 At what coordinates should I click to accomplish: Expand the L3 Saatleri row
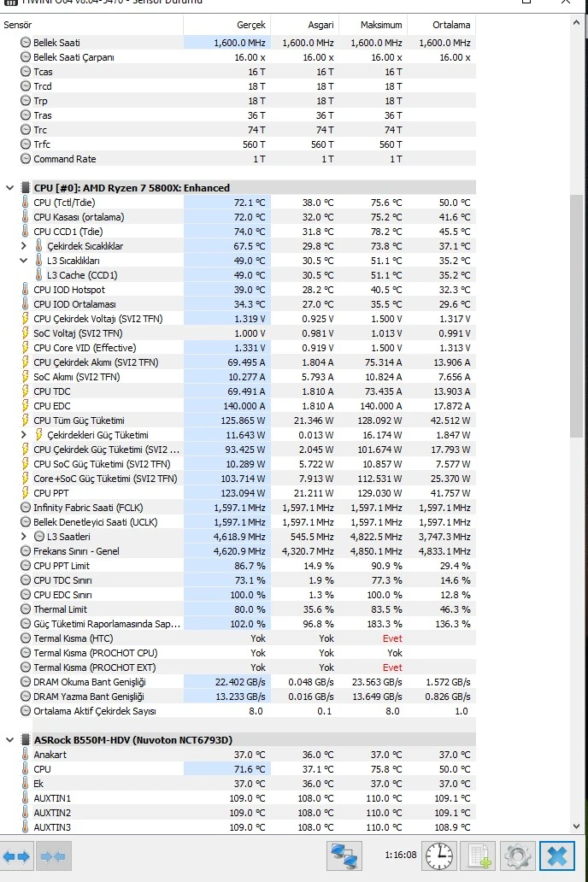[x=23, y=537]
